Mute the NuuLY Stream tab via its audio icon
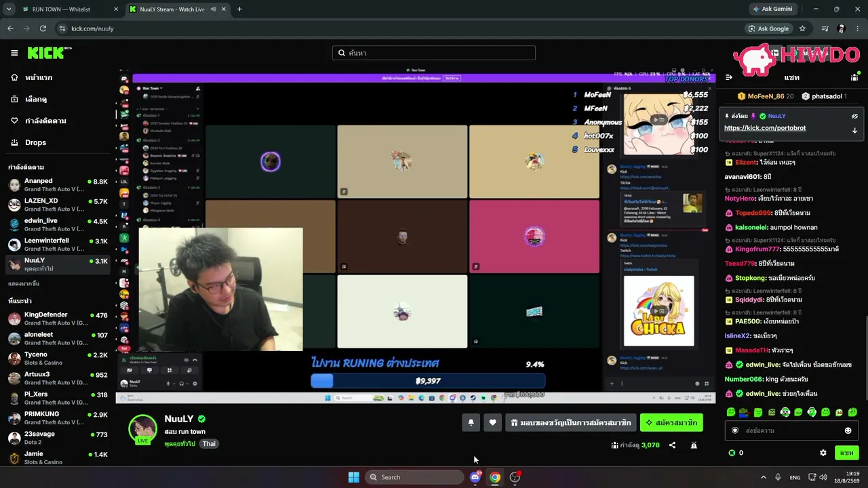The width and height of the screenshot is (868, 488). 214,9
